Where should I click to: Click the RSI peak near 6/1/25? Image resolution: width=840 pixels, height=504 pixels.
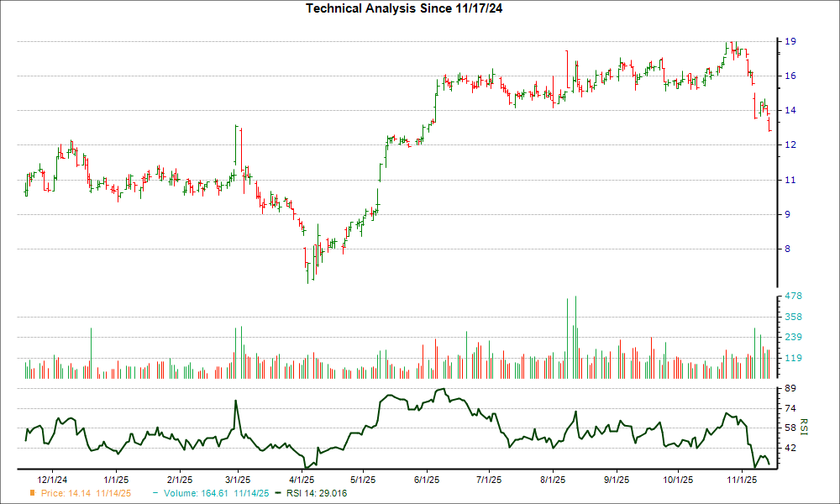(x=443, y=389)
